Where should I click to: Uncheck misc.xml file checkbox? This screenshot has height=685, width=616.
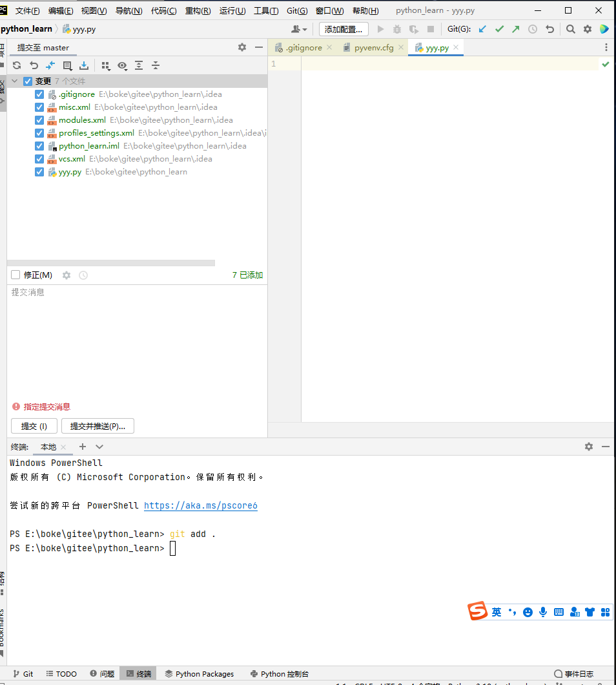[x=39, y=107]
